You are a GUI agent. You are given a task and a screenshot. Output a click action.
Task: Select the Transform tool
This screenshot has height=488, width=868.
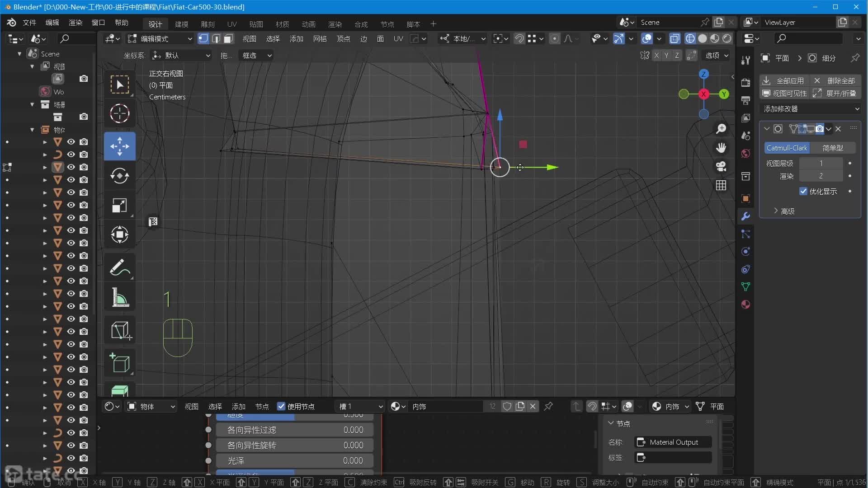coord(119,235)
